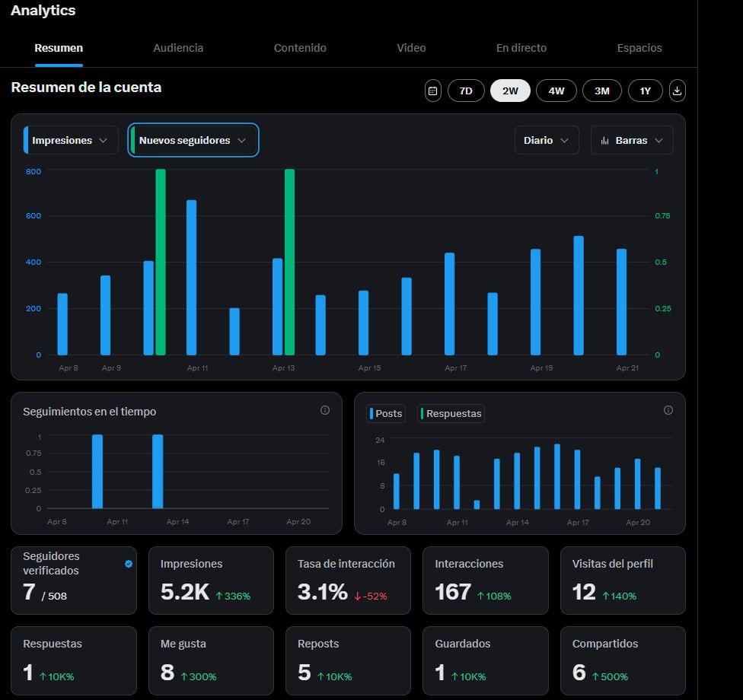Click info icon on Posts/Respuestas chart
743x700 pixels.
(668, 410)
